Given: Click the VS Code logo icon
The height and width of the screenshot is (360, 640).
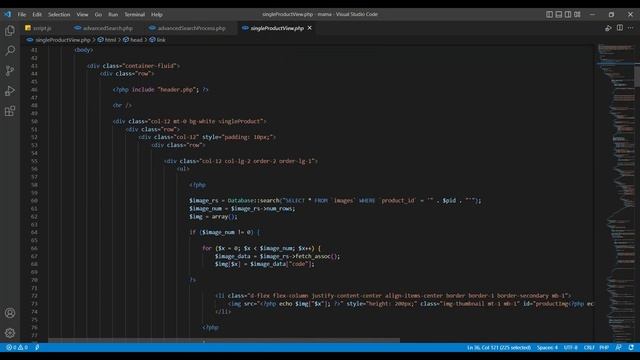Looking at the screenshot, I should pos(8,14).
